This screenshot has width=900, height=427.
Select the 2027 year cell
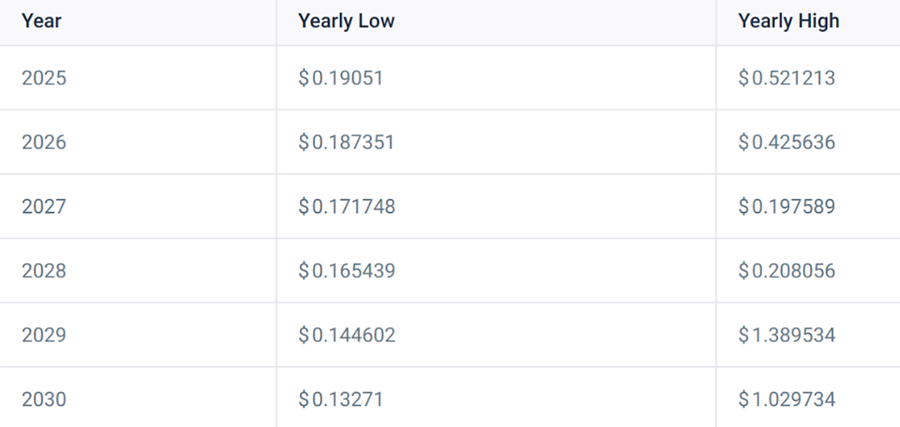(44, 206)
